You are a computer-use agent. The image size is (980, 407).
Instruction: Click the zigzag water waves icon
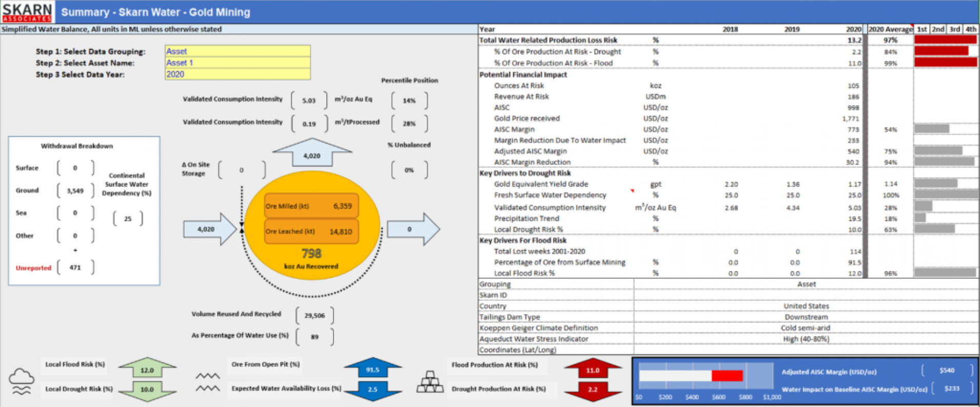pos(207,382)
